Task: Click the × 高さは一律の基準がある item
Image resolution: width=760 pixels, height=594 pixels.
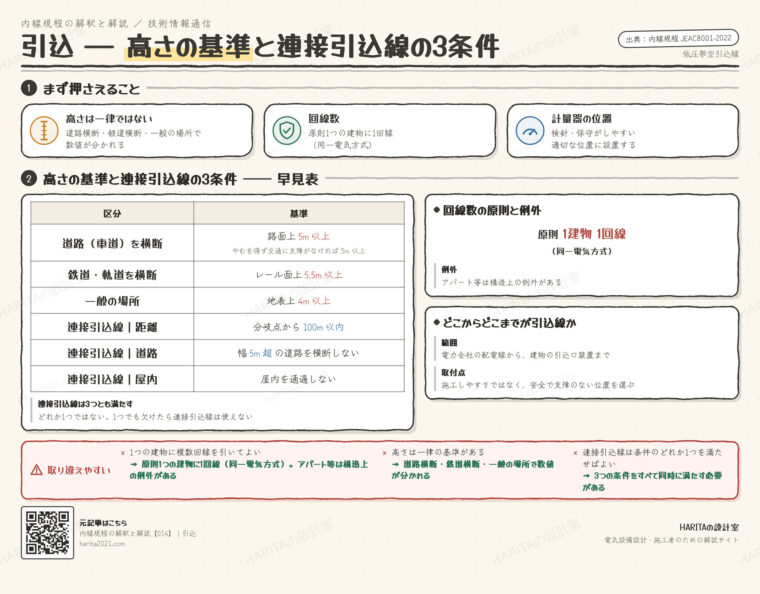Action: click(x=433, y=452)
